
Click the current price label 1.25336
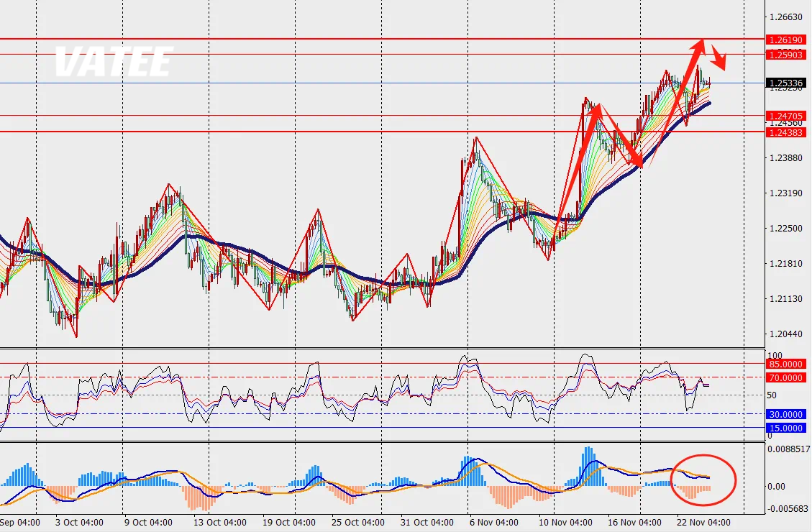785,83
